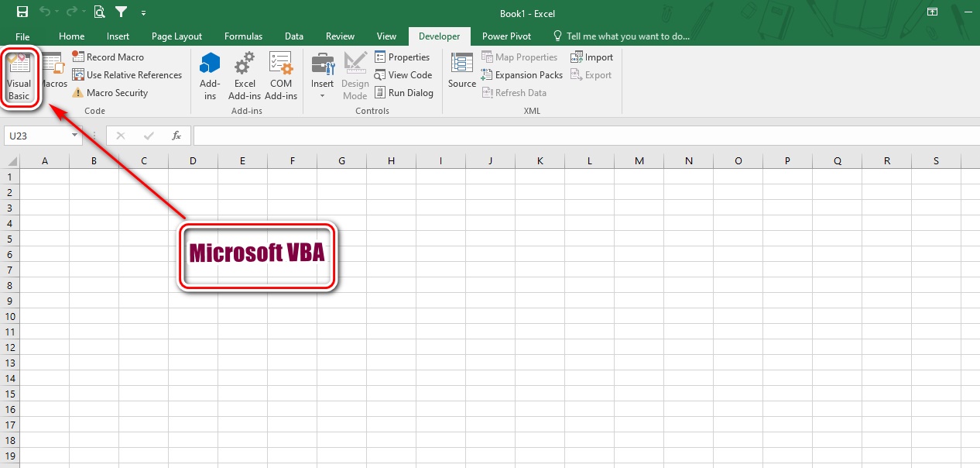This screenshot has height=468, width=980.
Task: Switch to the Power Pivot tab
Action: [506, 36]
